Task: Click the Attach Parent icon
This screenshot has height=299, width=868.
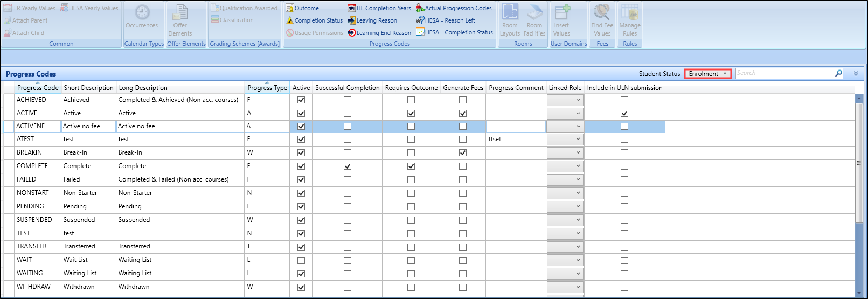Action: (x=8, y=20)
